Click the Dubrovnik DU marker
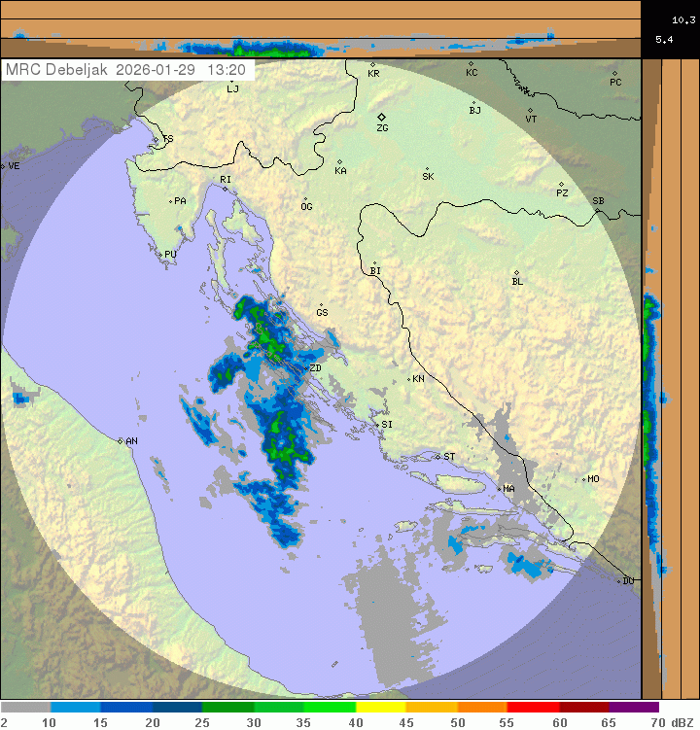 pos(619,581)
